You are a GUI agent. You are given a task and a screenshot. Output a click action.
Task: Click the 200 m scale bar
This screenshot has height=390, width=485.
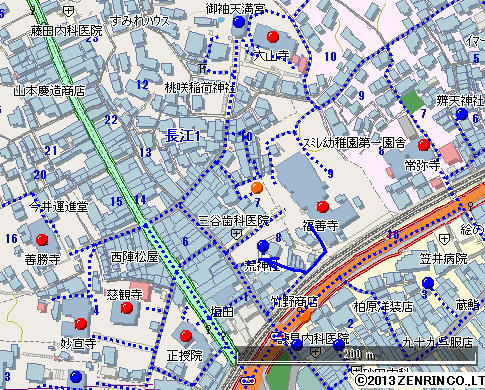click(x=356, y=355)
